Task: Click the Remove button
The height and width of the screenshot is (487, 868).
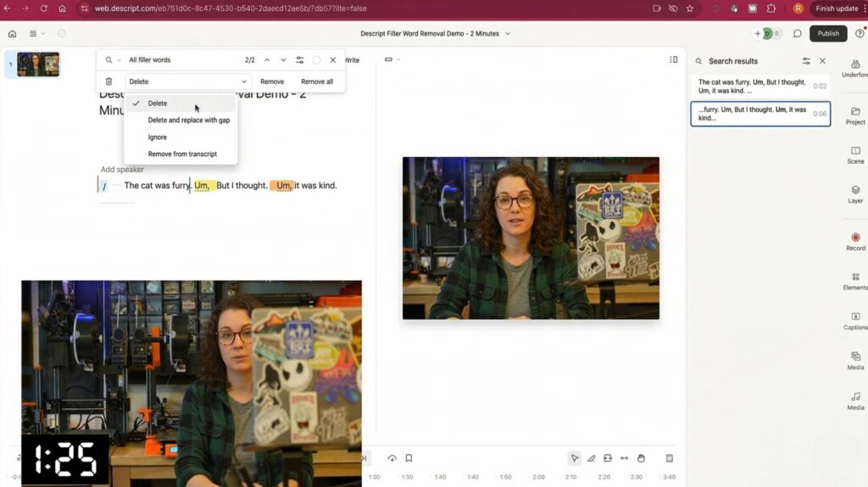Action: point(272,81)
